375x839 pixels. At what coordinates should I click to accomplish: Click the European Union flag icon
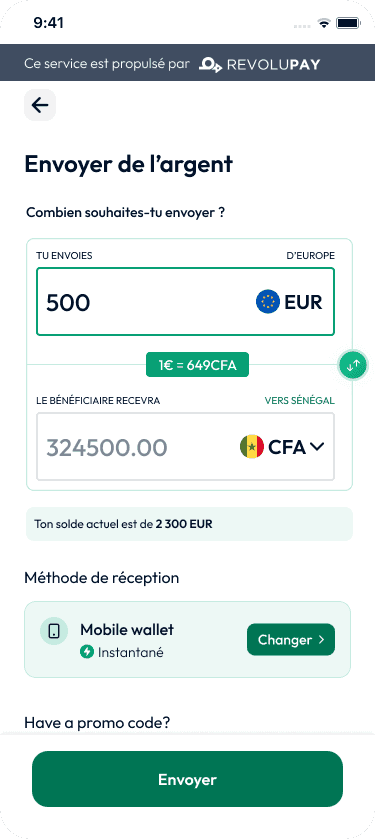pos(267,302)
